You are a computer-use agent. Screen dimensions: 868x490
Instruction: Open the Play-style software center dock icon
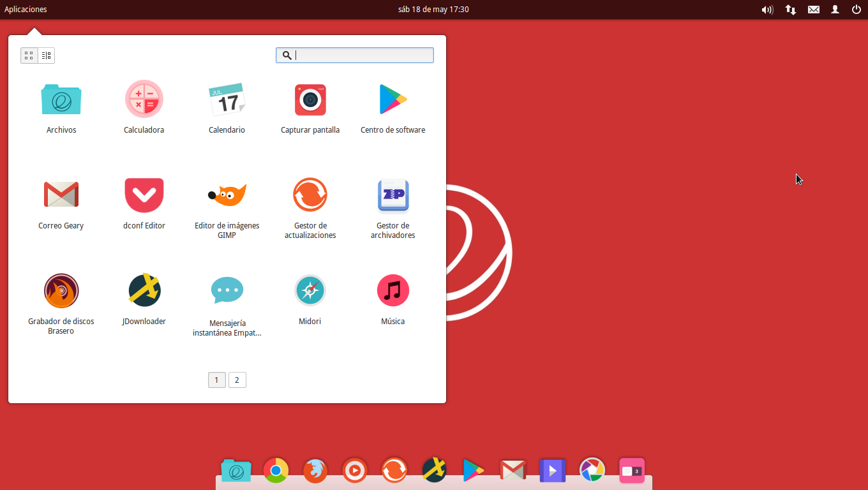point(474,471)
